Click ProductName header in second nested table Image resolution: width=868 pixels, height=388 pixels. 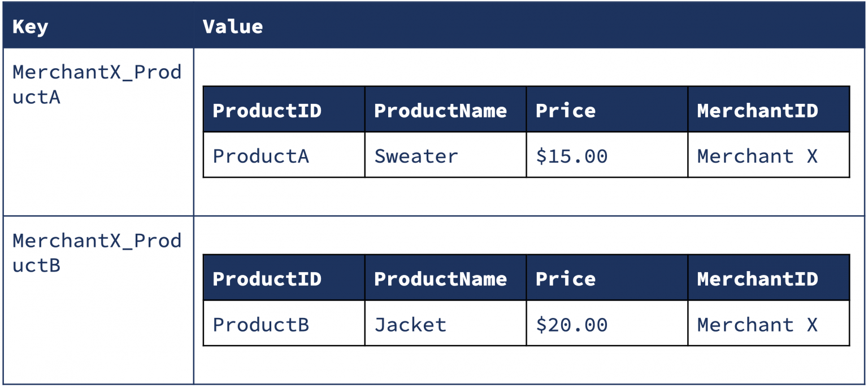tap(445, 278)
